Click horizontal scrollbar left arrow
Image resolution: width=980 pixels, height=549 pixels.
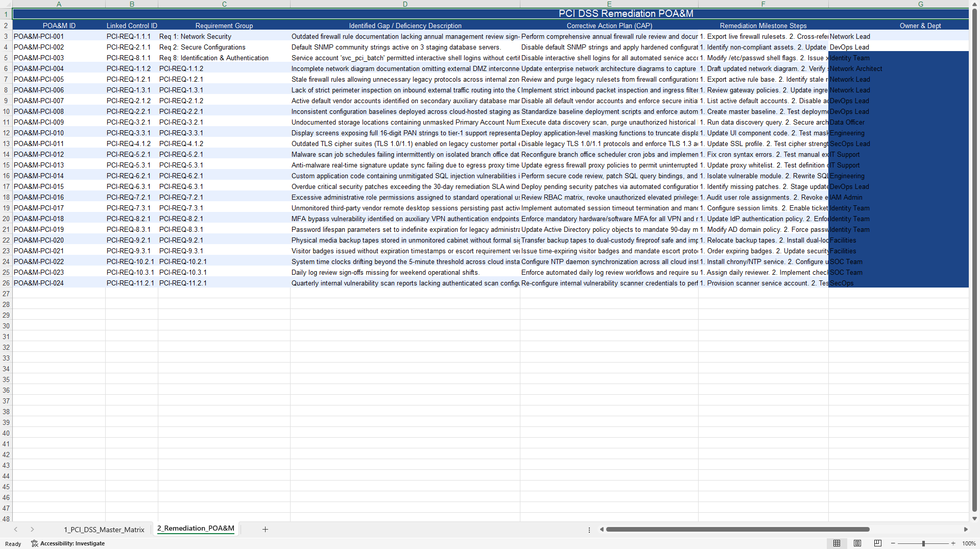(602, 529)
